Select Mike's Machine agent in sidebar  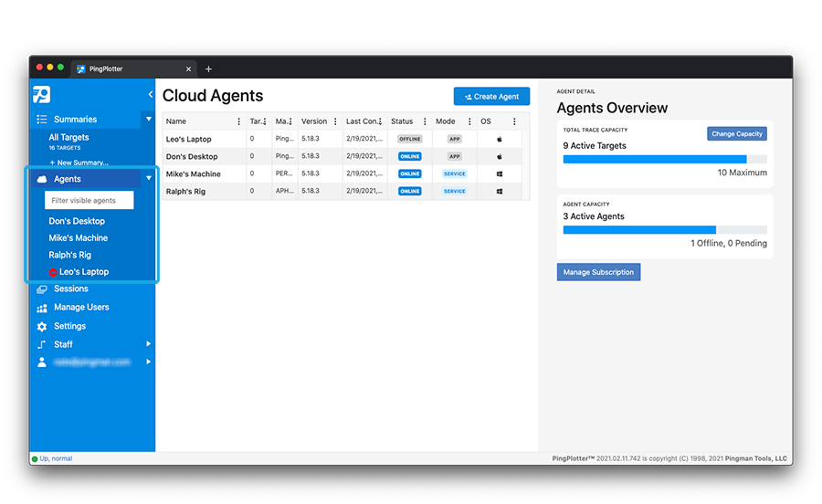point(79,238)
